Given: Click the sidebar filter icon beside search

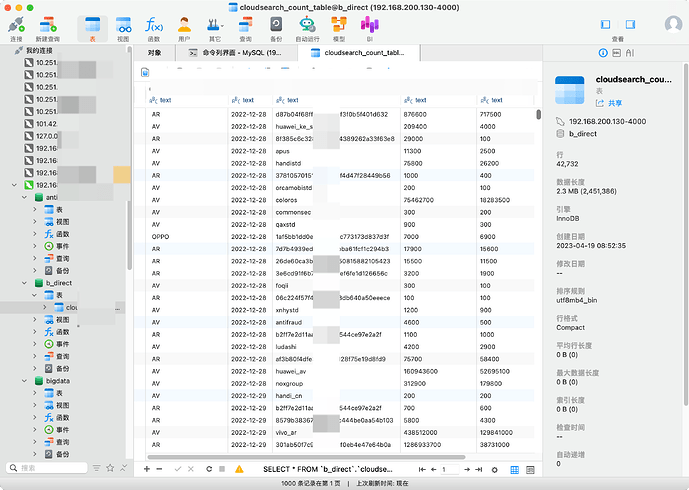Looking at the screenshot, I should coord(97,468).
